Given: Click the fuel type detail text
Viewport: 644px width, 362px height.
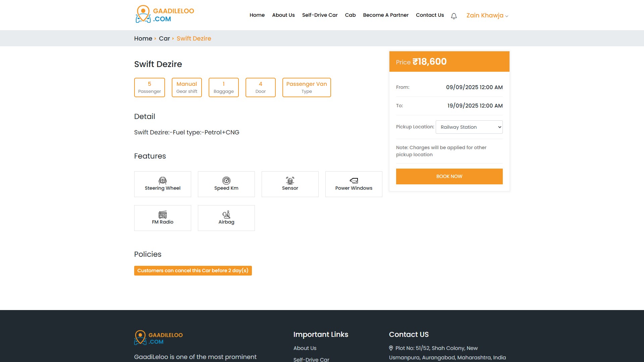Looking at the screenshot, I should (x=187, y=132).
